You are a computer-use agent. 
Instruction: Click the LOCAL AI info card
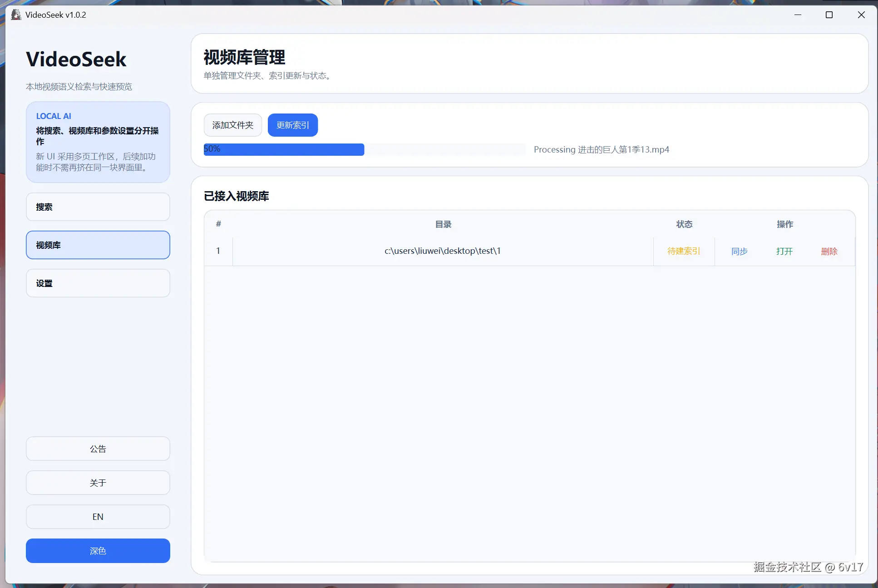[98, 142]
